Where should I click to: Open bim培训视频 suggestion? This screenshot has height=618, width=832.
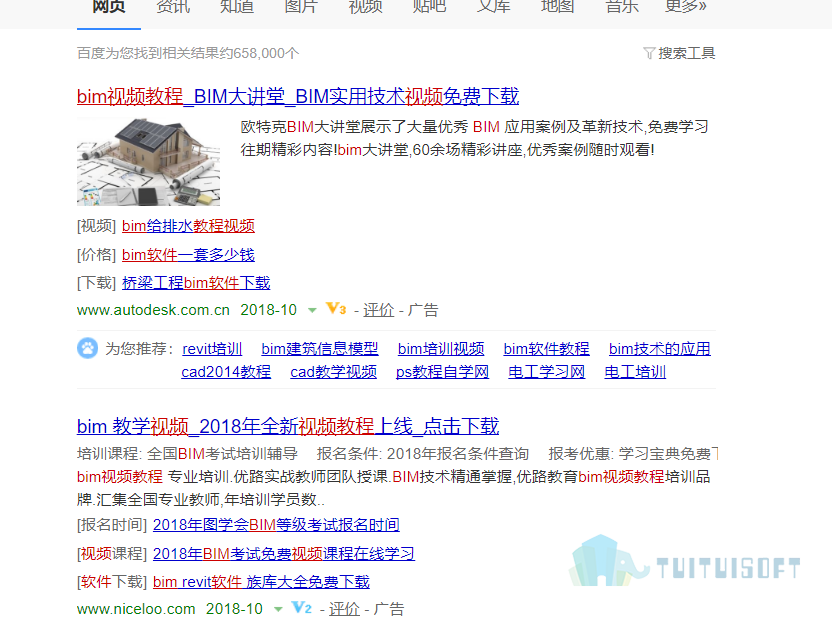pos(441,349)
